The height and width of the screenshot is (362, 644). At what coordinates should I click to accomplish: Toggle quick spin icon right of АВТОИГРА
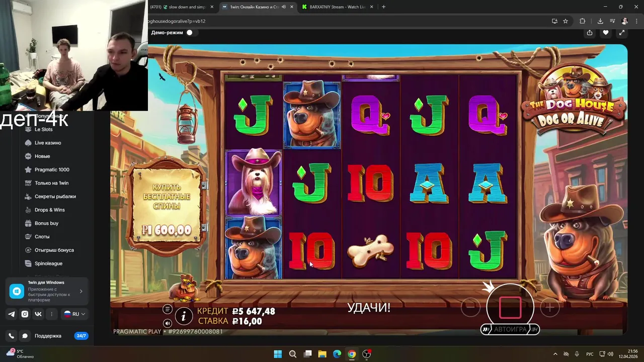coord(534,329)
